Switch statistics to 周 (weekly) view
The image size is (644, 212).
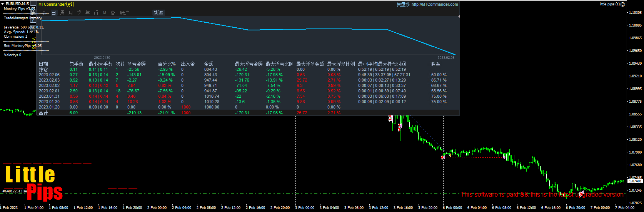62,13
